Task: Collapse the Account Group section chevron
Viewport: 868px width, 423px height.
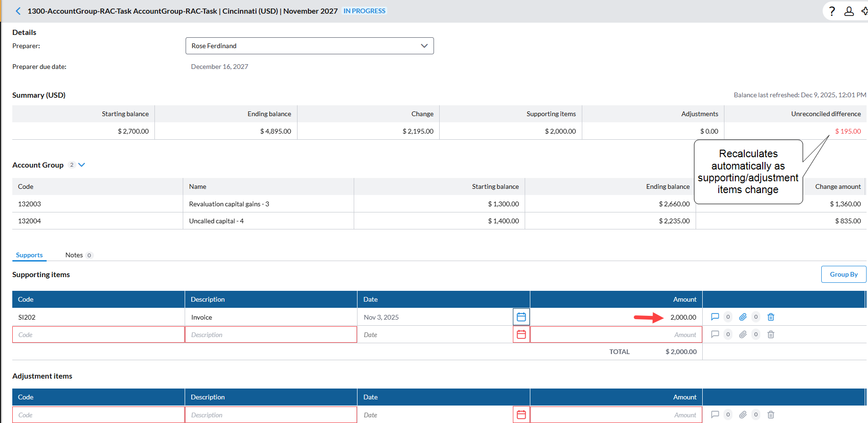Action: [x=82, y=165]
